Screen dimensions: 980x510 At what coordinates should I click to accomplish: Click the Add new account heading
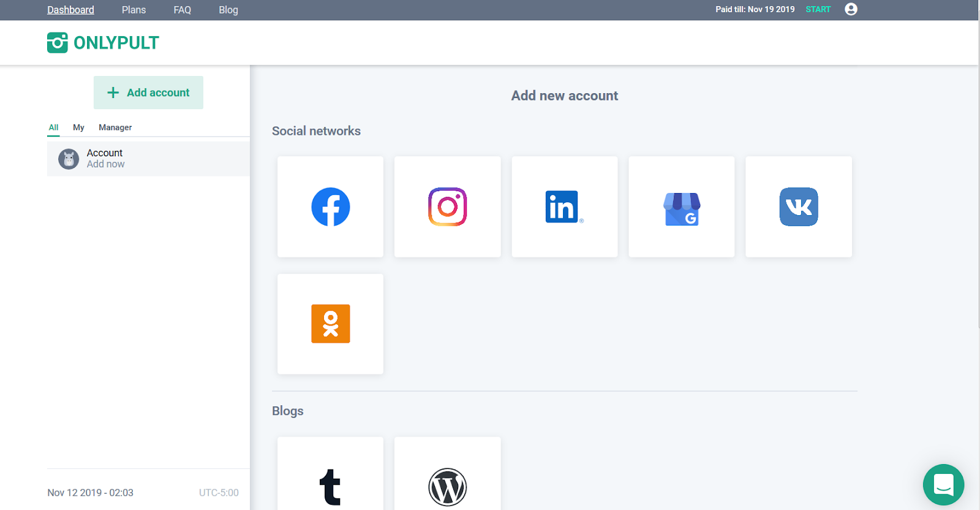(x=565, y=96)
